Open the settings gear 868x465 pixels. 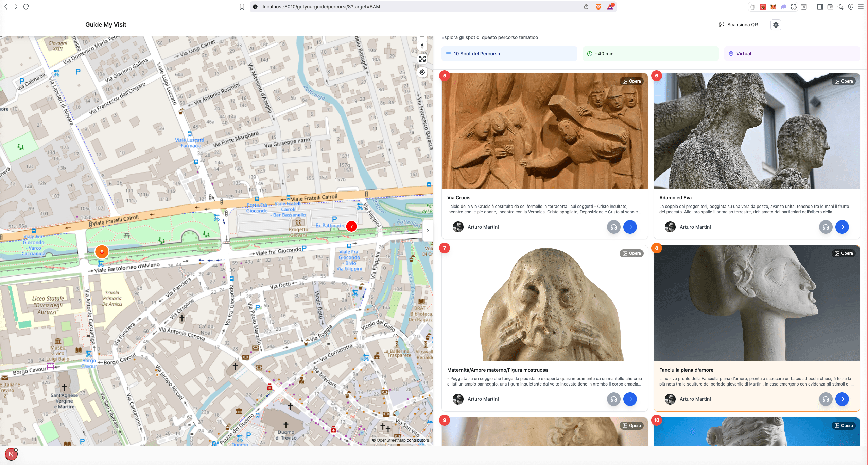point(775,24)
